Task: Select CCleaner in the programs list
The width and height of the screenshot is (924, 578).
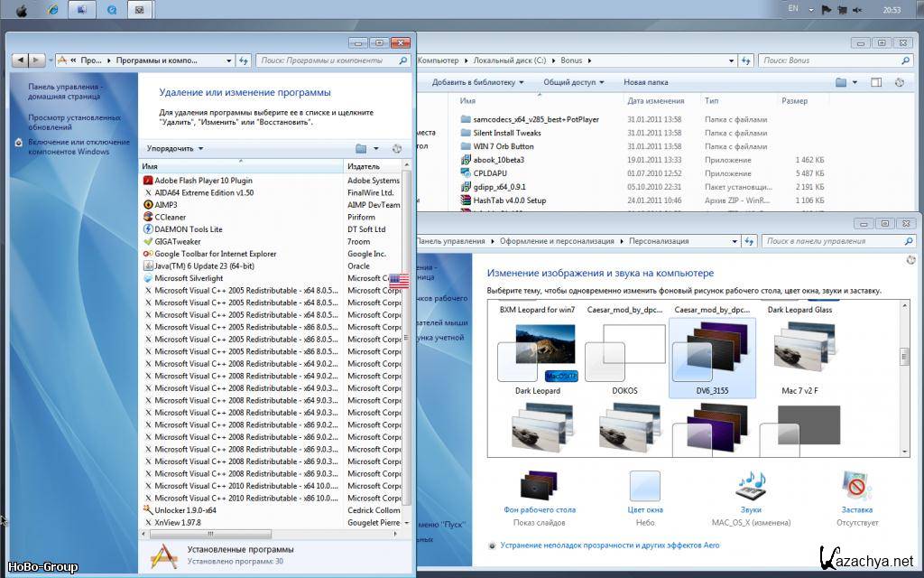Action: click(170, 217)
